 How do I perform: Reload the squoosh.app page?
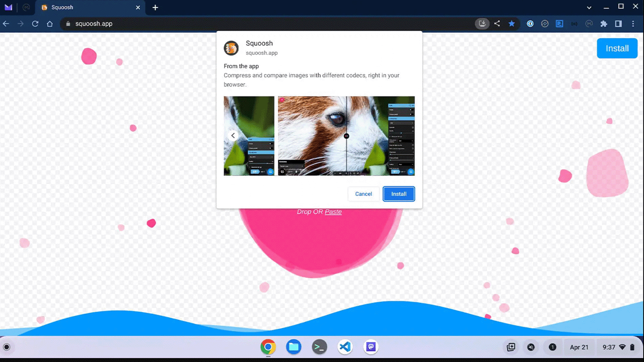point(35,24)
